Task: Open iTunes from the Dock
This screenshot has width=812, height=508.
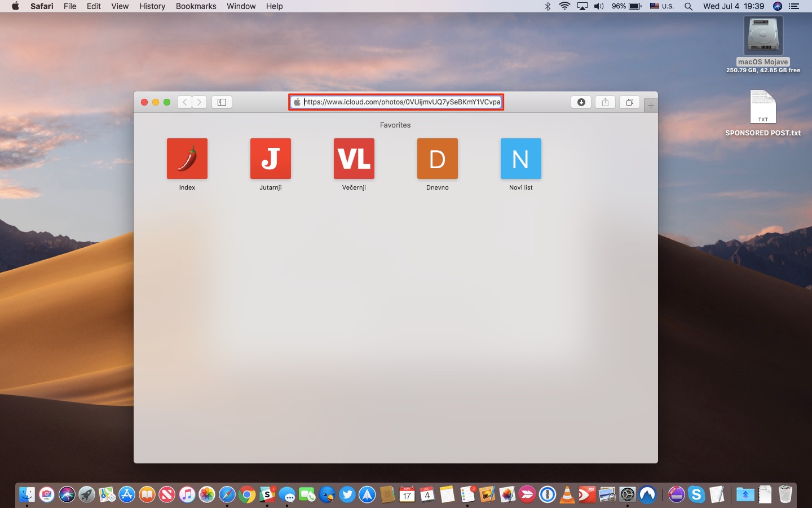Action: (x=187, y=494)
